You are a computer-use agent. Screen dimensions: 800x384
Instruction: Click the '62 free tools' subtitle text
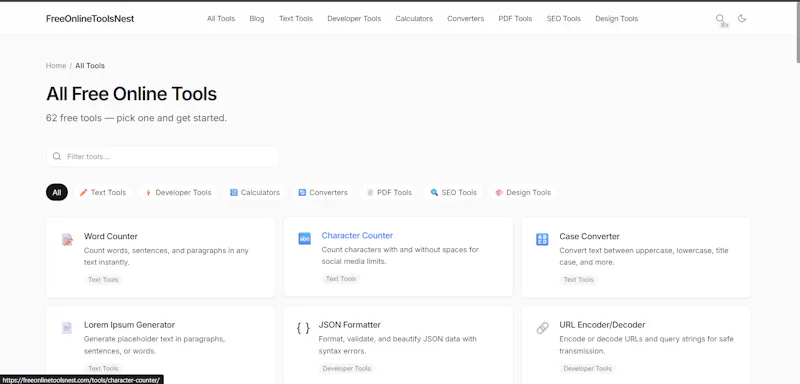[x=136, y=118]
